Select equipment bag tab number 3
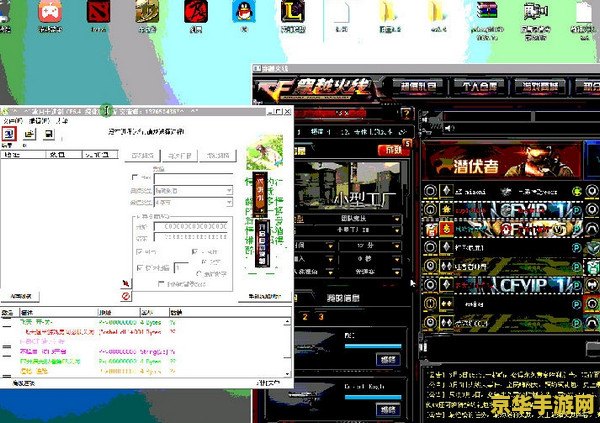The image size is (600, 423). point(321,317)
